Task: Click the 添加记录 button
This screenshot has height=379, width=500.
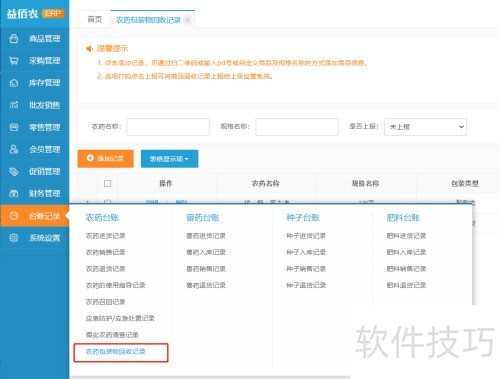Action: (x=106, y=158)
